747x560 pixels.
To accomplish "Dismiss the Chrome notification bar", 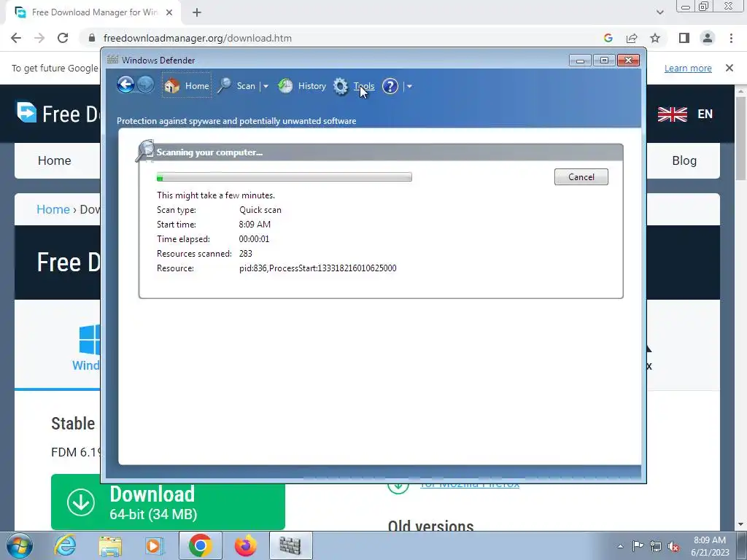I will 729,68.
